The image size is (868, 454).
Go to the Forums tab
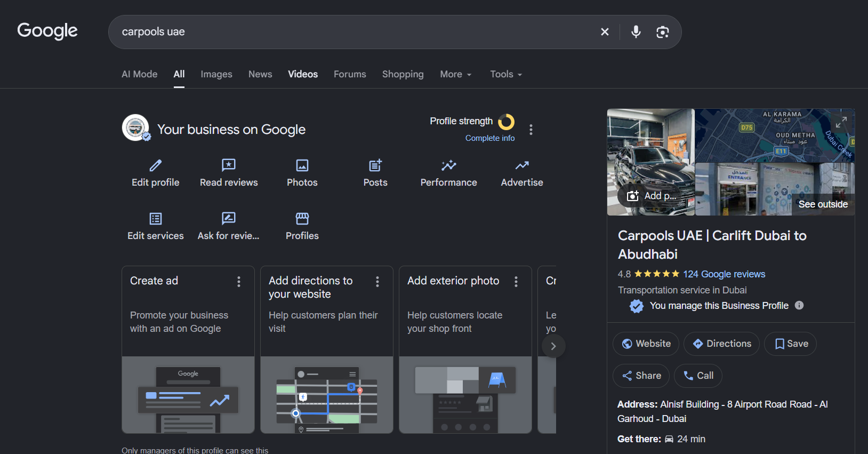350,74
